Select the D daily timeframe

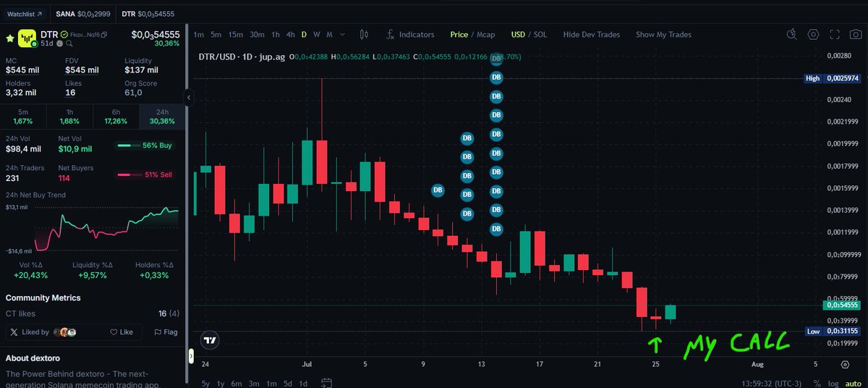[304, 34]
